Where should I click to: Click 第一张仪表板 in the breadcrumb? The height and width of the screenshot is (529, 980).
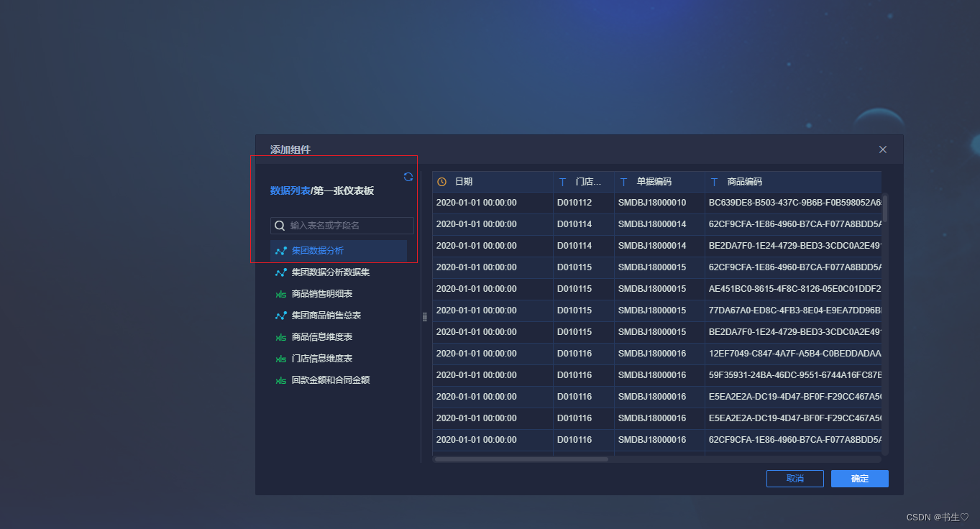pyautogui.click(x=344, y=190)
